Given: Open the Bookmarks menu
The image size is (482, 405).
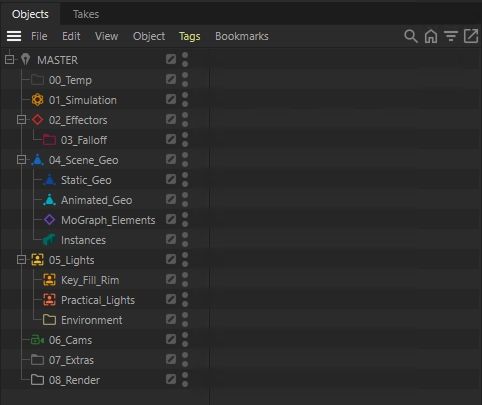Looking at the screenshot, I should coord(242,36).
